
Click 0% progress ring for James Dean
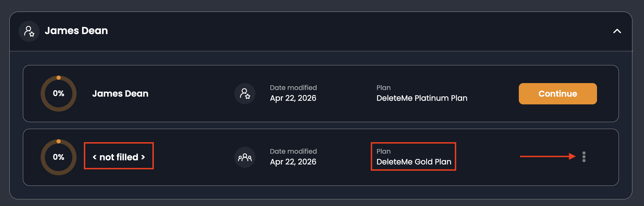pos(59,94)
